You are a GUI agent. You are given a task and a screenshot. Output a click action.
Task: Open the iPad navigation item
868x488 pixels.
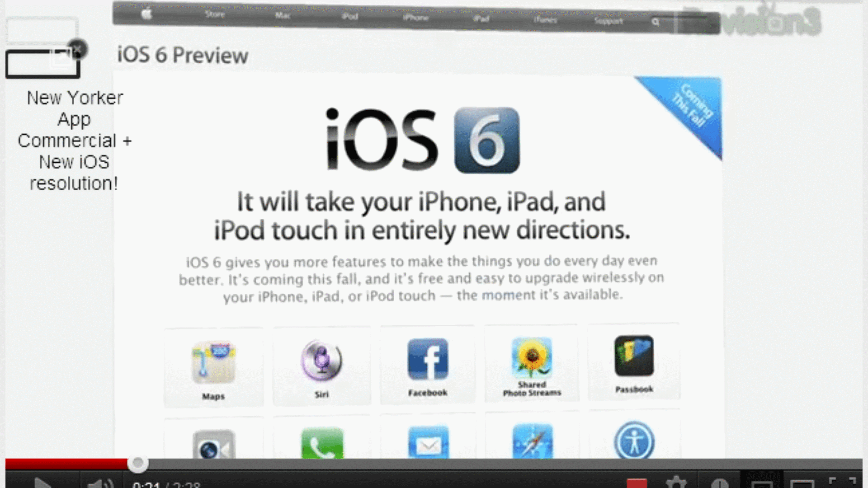(x=481, y=19)
